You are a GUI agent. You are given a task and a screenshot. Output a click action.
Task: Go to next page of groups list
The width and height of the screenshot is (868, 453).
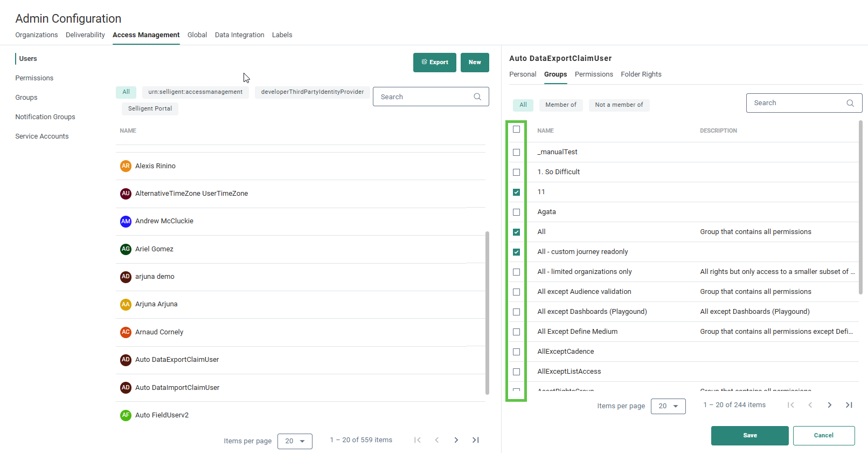pyautogui.click(x=829, y=405)
